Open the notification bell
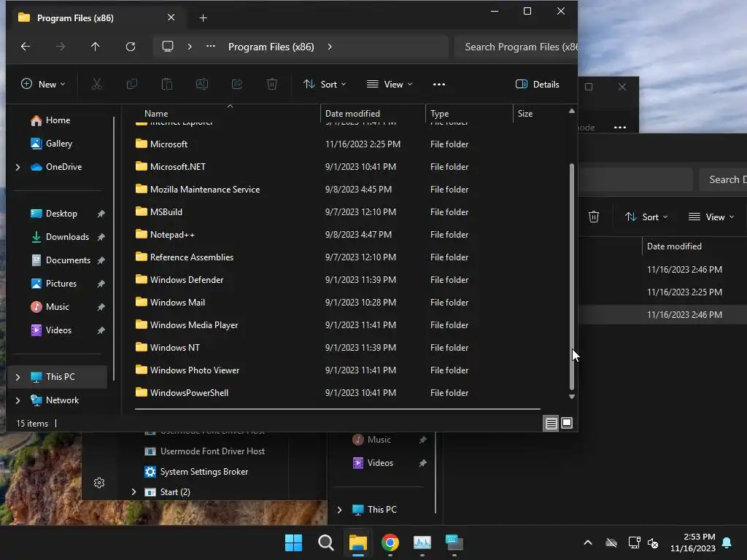 (727, 542)
